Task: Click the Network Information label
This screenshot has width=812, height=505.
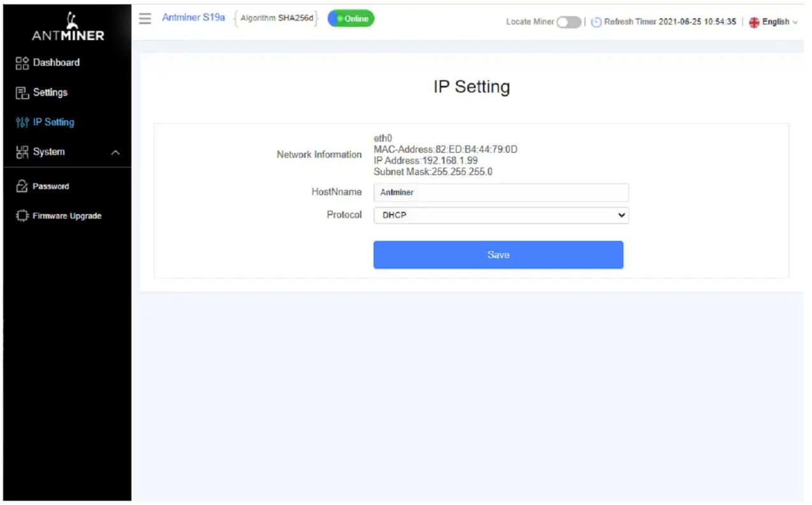Action: (319, 155)
